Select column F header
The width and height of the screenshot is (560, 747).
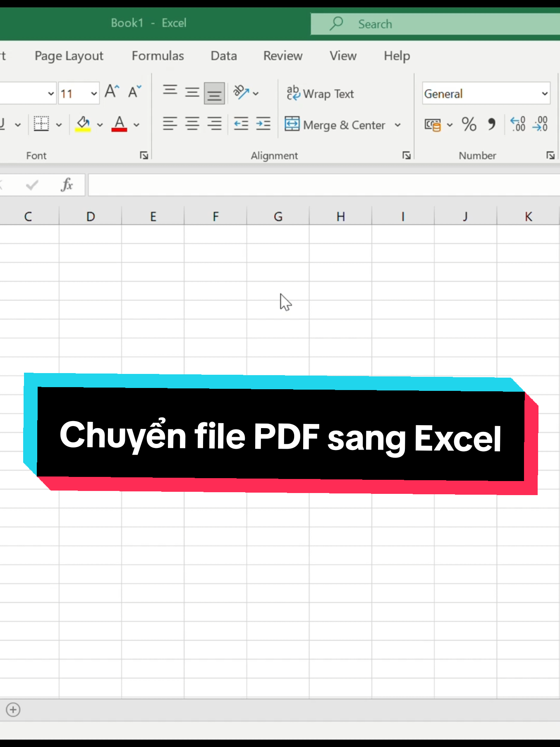coord(215,216)
